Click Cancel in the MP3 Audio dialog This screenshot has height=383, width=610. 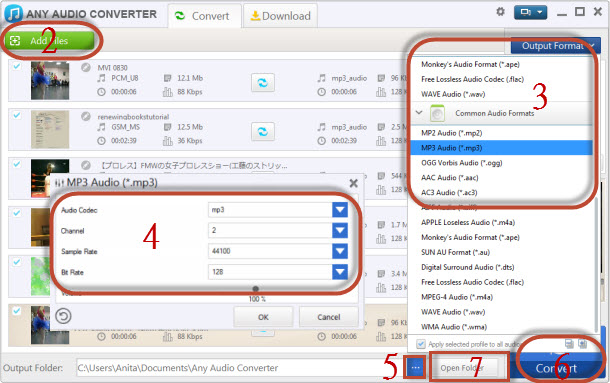click(x=329, y=317)
